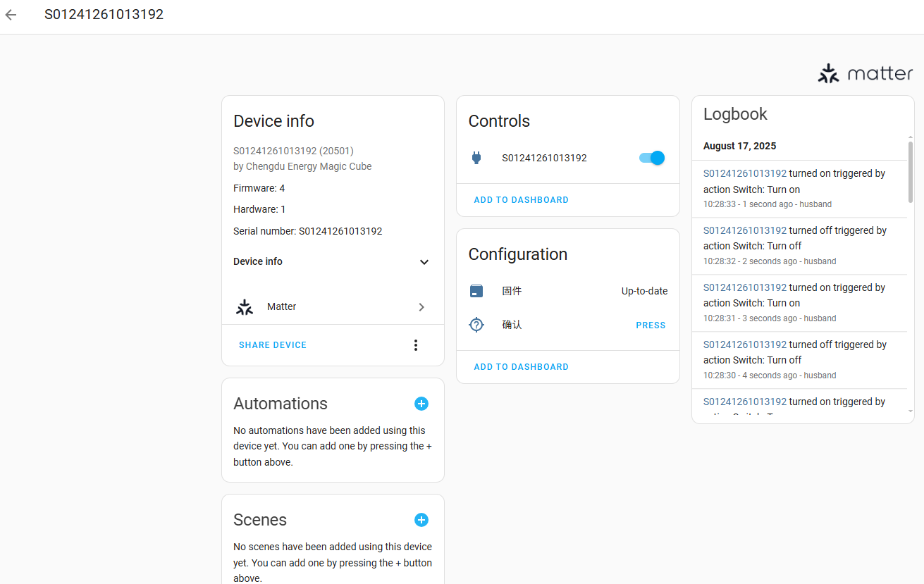This screenshot has width=924, height=584.
Task: Open the Matter integration row chevron
Action: pos(421,307)
